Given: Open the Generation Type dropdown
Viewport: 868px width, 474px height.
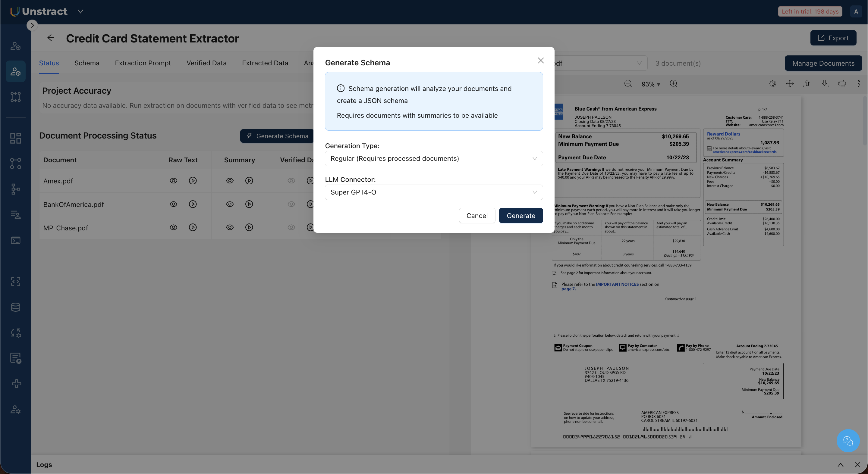Looking at the screenshot, I should pos(433,159).
